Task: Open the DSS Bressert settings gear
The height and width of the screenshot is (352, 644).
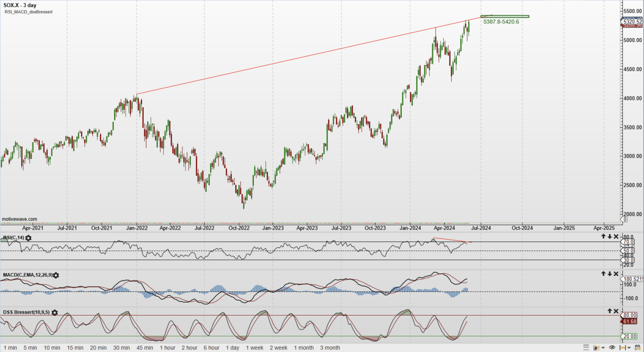Action: [55, 312]
